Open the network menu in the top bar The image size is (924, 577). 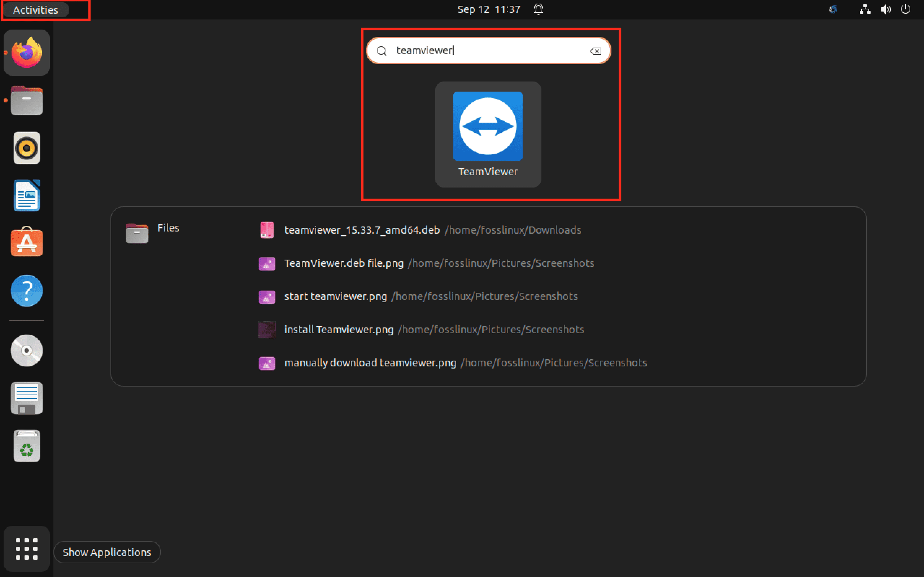[865, 9]
